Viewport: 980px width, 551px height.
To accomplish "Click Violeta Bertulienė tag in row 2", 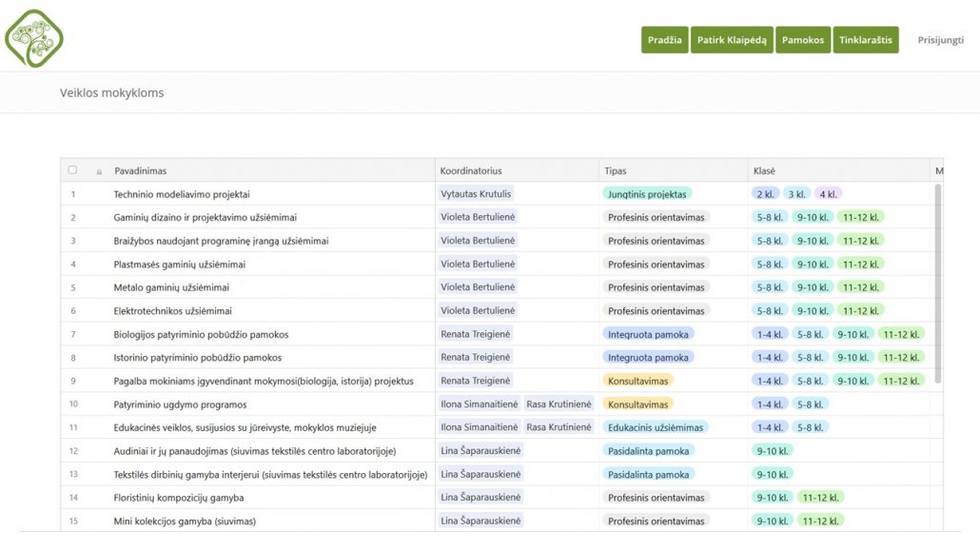I will (478, 217).
